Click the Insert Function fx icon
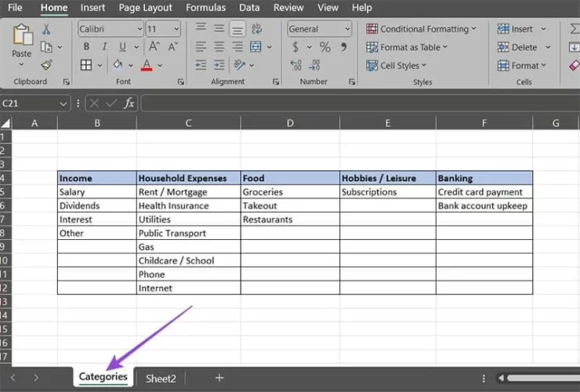The height and width of the screenshot is (392, 580). pos(129,103)
